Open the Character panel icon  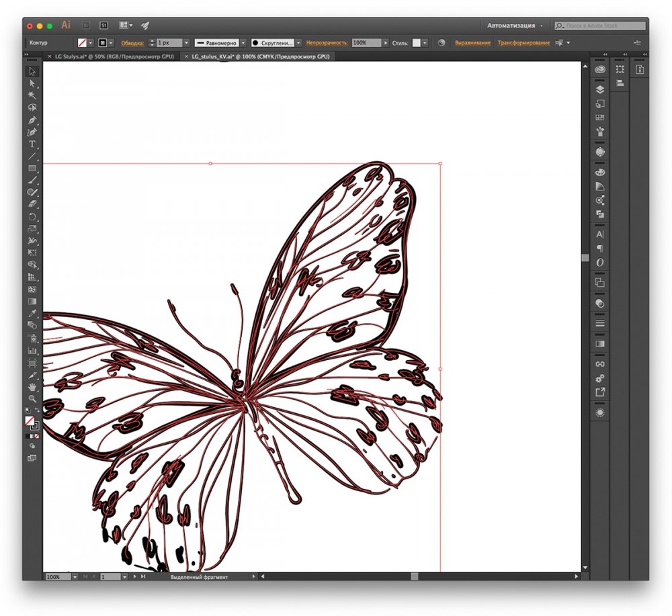point(600,234)
